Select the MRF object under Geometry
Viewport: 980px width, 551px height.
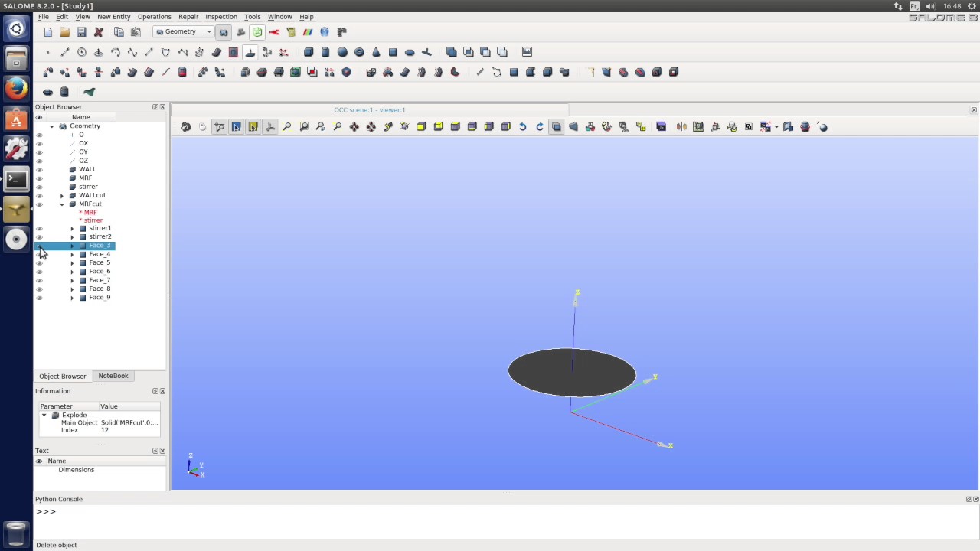85,178
